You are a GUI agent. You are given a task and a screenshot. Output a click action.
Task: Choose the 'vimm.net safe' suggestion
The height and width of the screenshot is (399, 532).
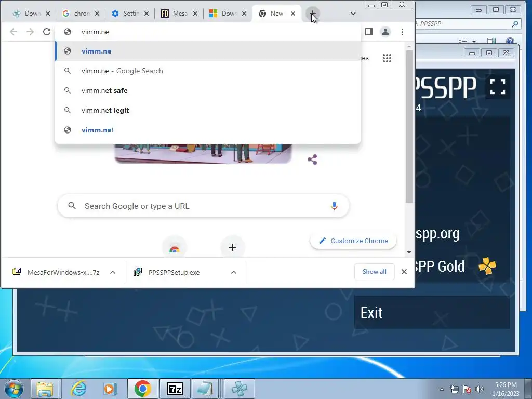(x=208, y=90)
